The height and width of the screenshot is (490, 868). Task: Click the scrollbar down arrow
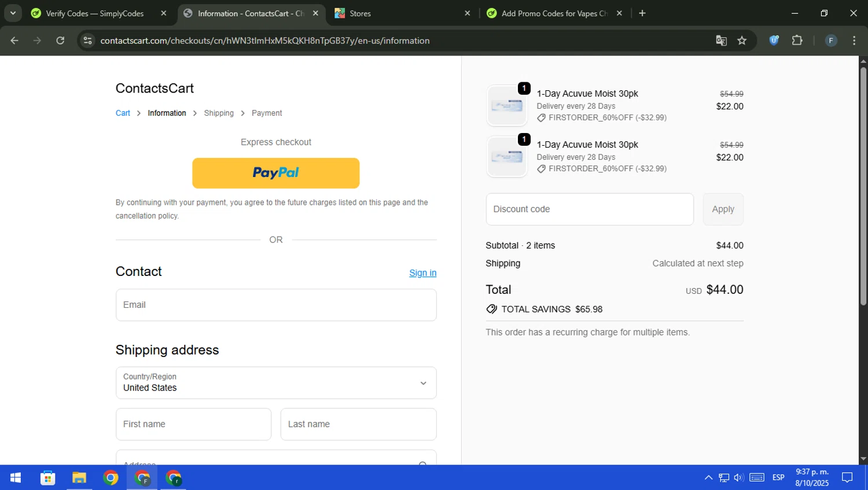tap(863, 459)
